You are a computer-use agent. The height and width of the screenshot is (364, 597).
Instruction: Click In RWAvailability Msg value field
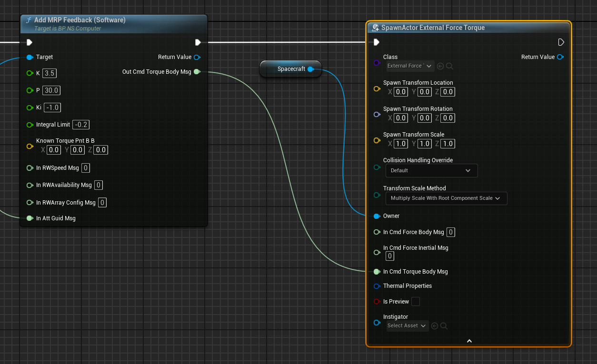click(x=99, y=185)
